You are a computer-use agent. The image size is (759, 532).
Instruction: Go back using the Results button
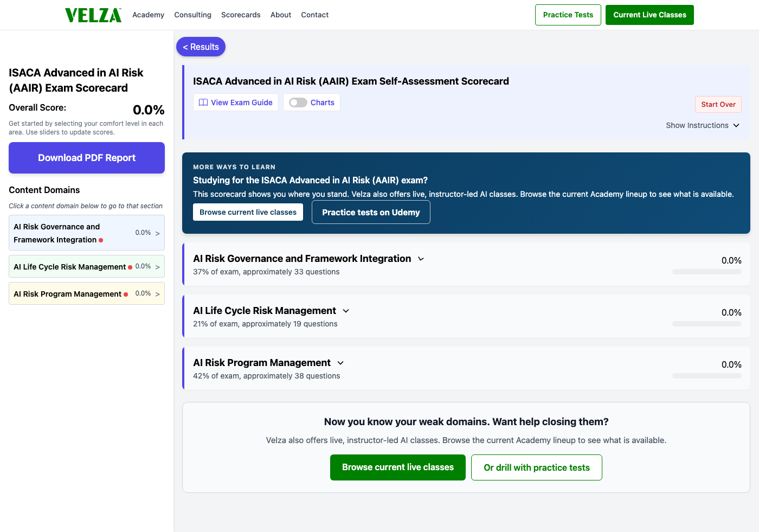pos(201,47)
